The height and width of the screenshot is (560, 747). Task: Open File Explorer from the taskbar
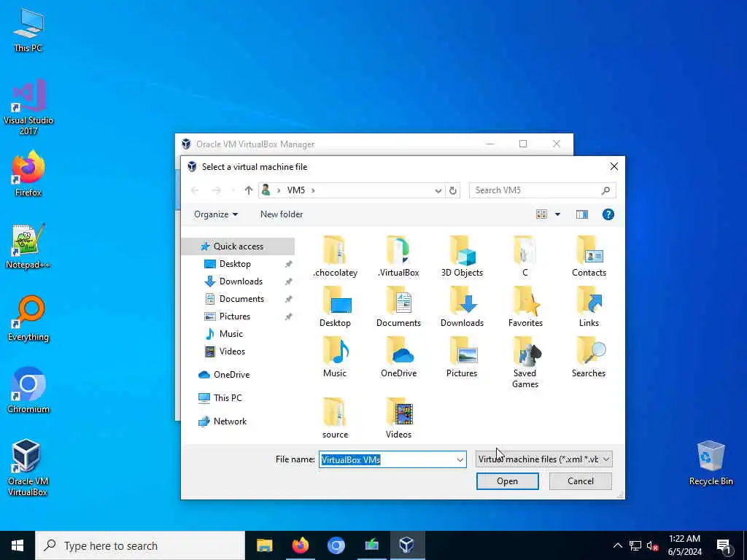[264, 545]
